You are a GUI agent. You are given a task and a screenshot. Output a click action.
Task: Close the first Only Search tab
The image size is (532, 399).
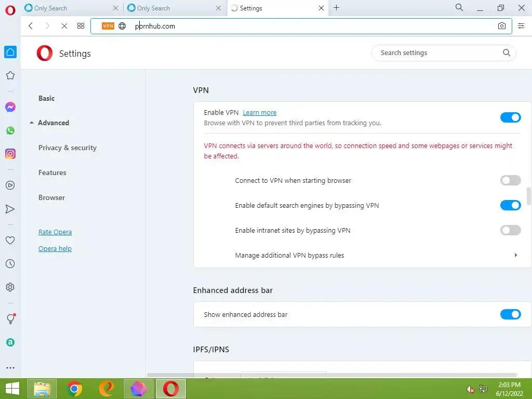coord(115,8)
